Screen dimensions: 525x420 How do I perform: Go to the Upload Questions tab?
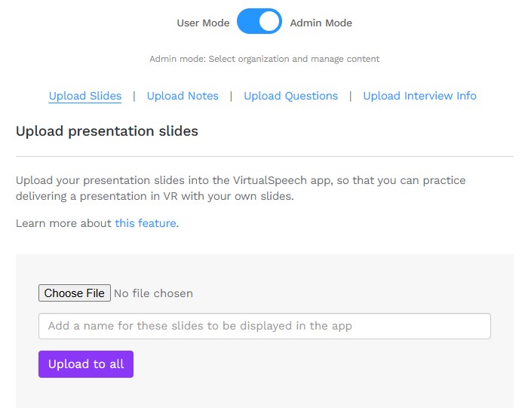coord(290,96)
